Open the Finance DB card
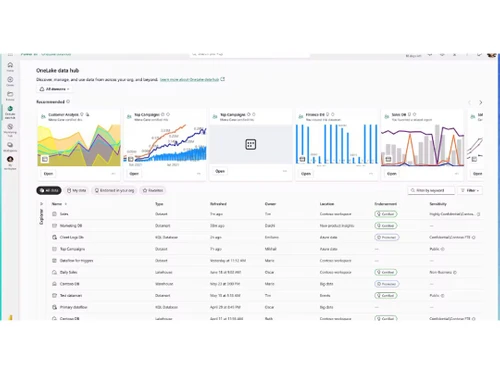The width and height of the screenshot is (500, 375). coord(306,174)
